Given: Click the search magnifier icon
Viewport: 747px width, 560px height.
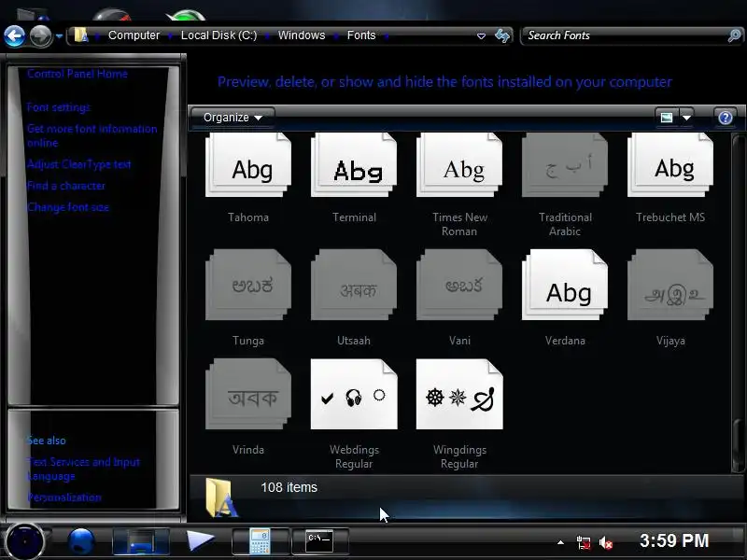Looking at the screenshot, I should tap(734, 35).
